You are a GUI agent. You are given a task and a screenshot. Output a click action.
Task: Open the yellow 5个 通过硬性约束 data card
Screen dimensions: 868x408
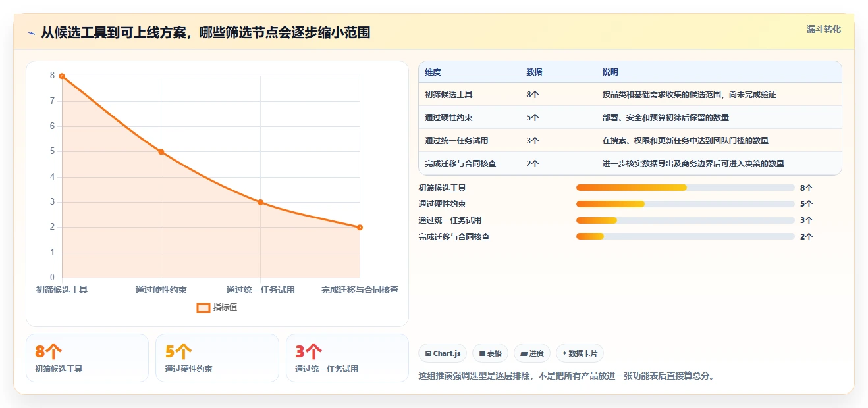coord(217,358)
